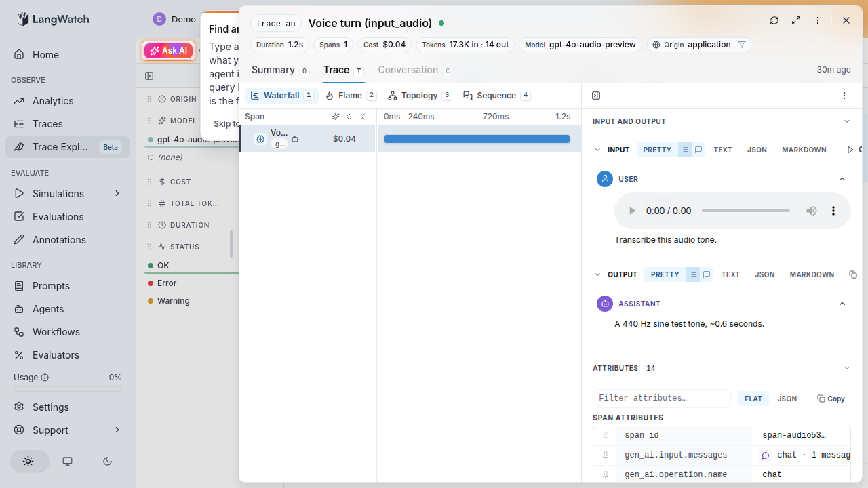The height and width of the screenshot is (488, 868).
Task: Click the pin icon for span_id attribute
Action: 606,436
